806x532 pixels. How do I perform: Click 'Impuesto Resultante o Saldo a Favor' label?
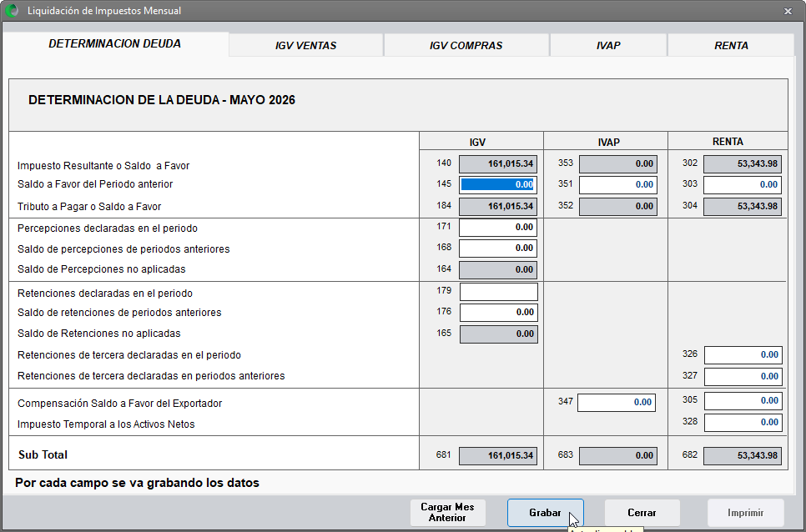tap(103, 166)
